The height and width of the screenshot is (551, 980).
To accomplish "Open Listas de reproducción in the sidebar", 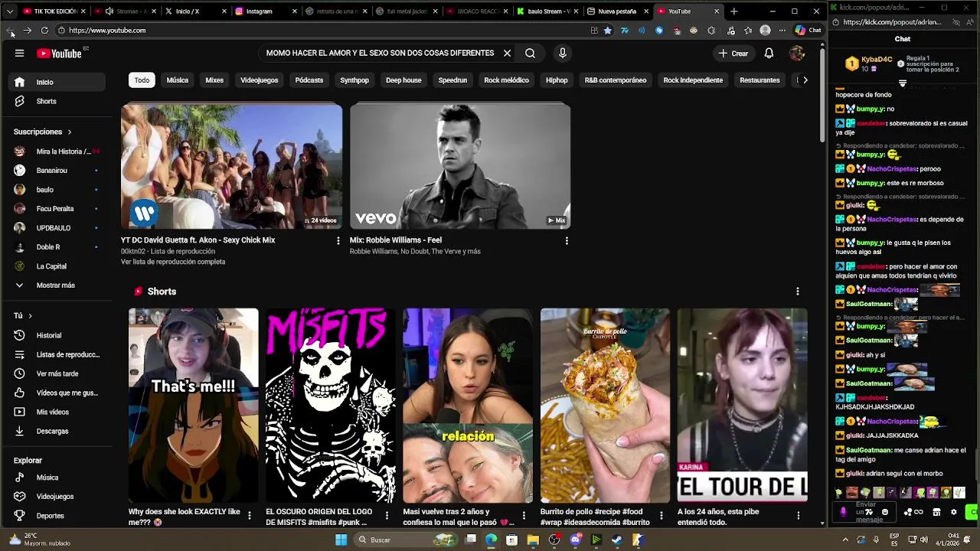I will click(56, 354).
